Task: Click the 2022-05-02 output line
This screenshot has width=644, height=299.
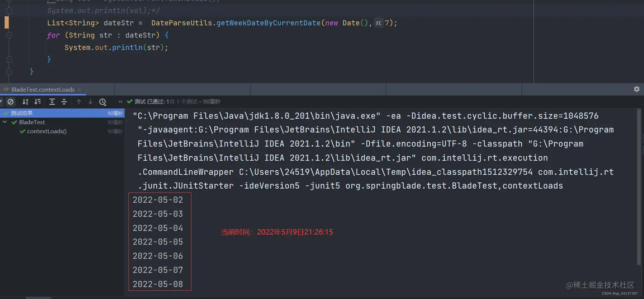Action: (158, 200)
